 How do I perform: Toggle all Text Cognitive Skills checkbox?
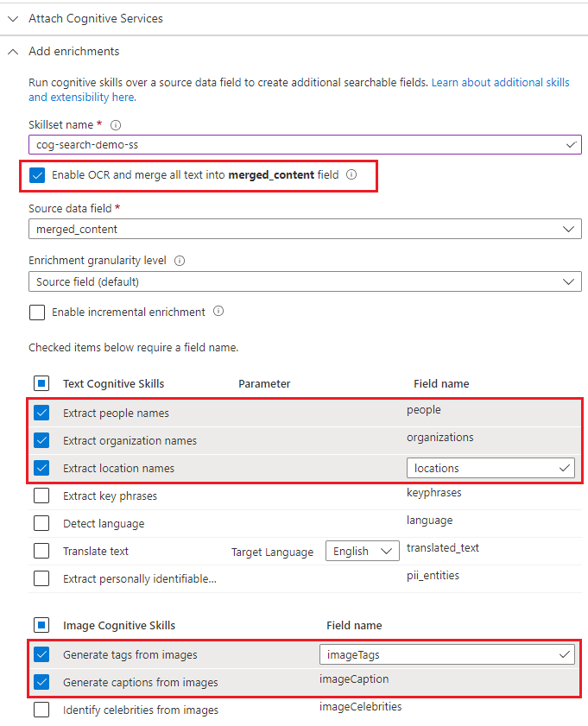pyautogui.click(x=41, y=383)
